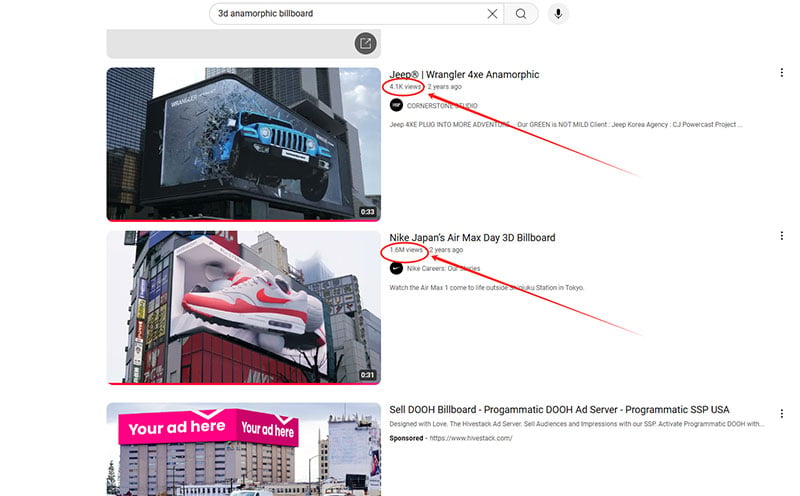This screenshot has height=496, width=800.
Task: Open Jeep Wrangler 4xe video thumbnail
Action: (243, 144)
